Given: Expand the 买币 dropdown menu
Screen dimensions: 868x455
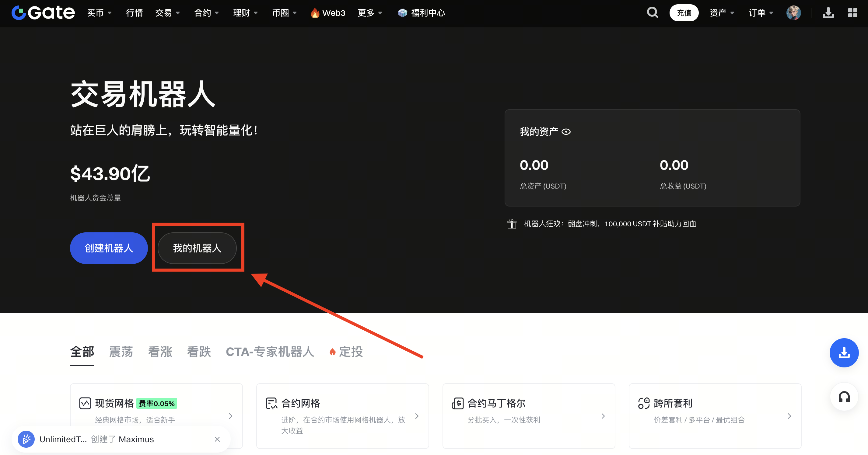Looking at the screenshot, I should click(99, 13).
